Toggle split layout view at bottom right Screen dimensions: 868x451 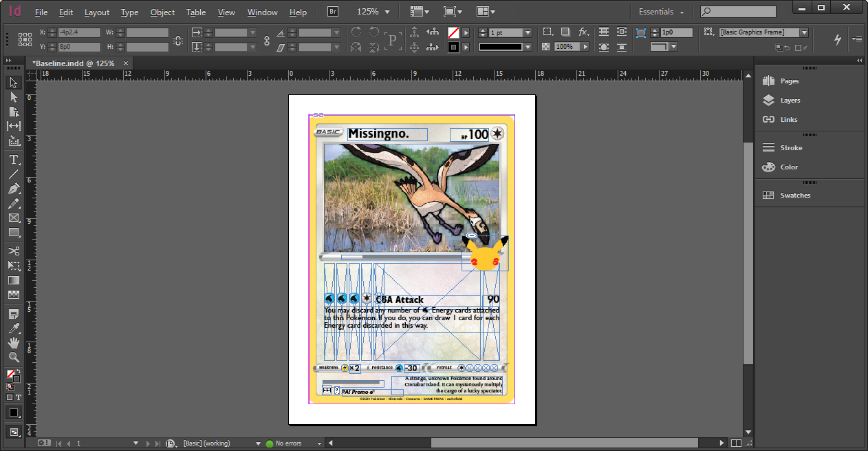coord(736,443)
